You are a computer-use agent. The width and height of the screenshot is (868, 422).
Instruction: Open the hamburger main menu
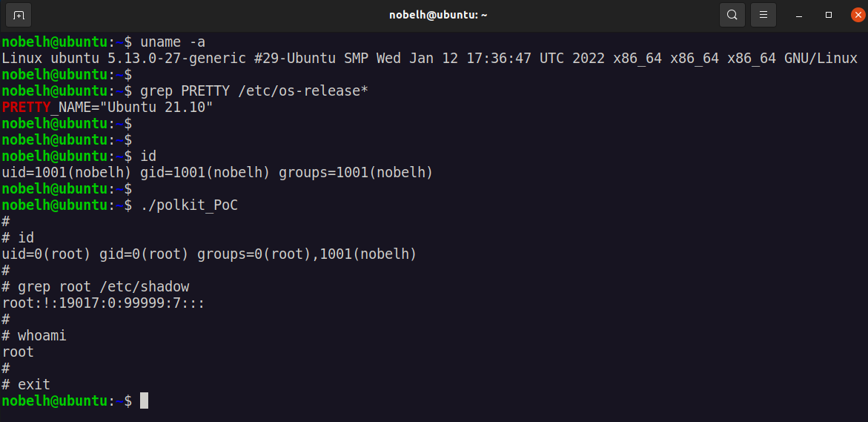(763, 15)
